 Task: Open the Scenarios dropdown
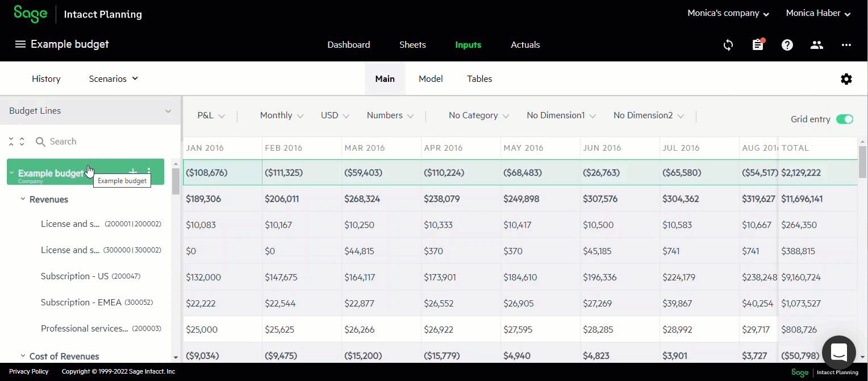pos(114,79)
